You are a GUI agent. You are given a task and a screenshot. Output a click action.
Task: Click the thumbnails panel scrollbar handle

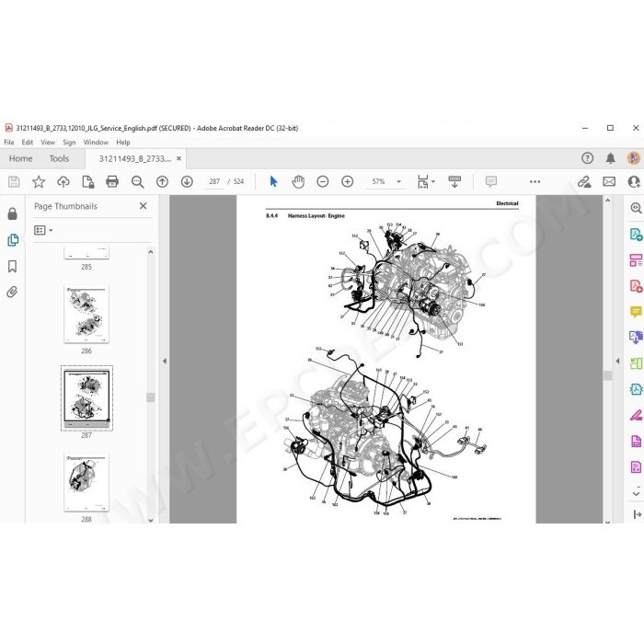150,397
